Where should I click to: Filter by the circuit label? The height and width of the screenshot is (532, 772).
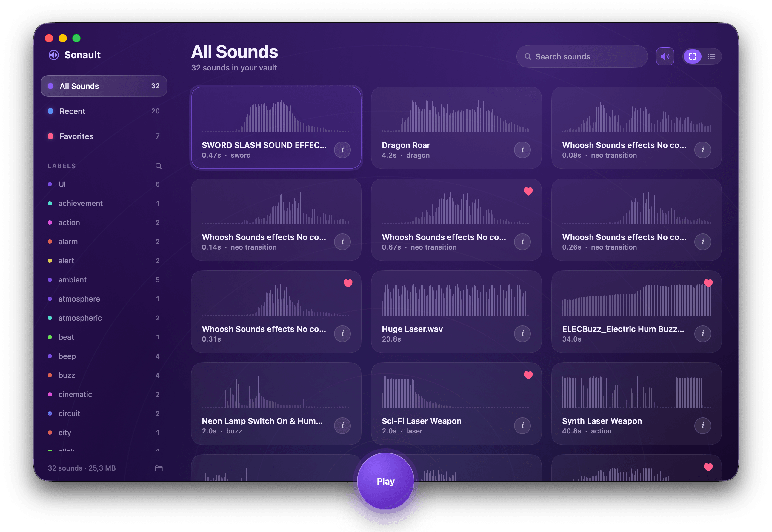tap(104, 414)
